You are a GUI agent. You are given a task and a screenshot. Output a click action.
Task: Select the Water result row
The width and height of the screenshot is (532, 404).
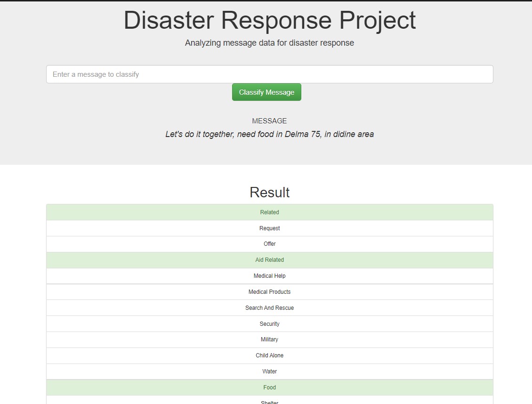click(269, 372)
